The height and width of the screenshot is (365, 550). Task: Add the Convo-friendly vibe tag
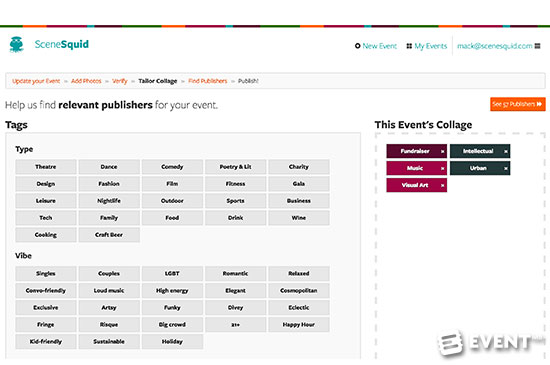pos(46,291)
